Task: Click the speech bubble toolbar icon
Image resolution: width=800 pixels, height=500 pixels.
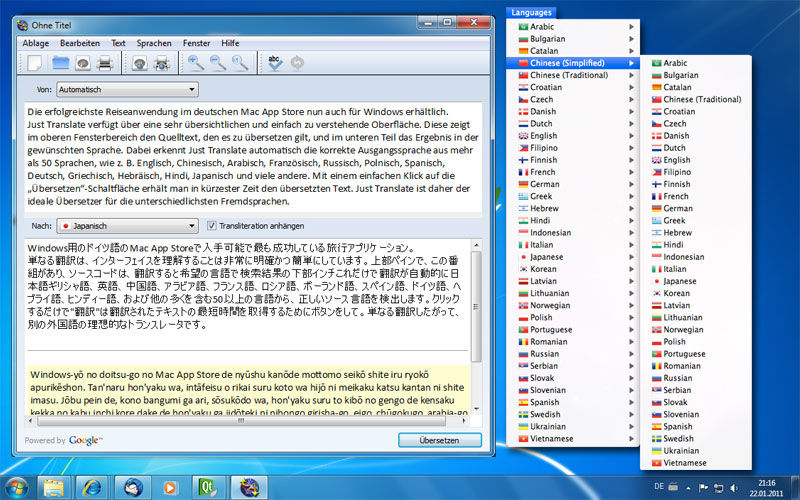Action: 83,63
